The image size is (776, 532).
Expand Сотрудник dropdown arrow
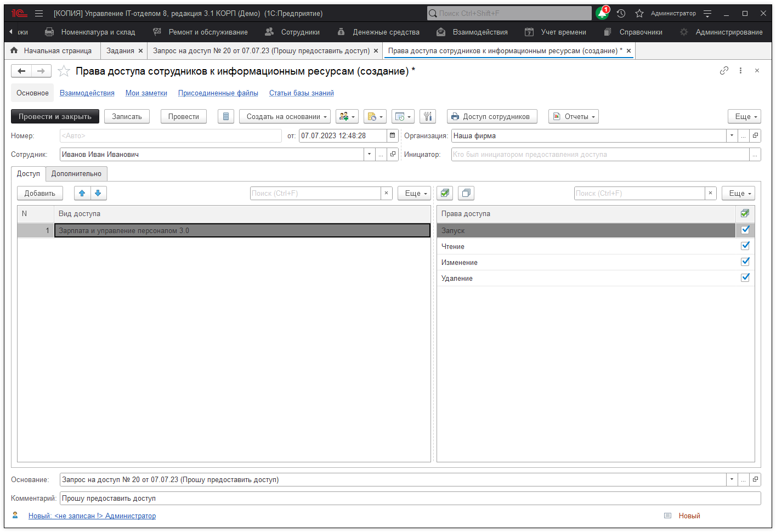[369, 154]
